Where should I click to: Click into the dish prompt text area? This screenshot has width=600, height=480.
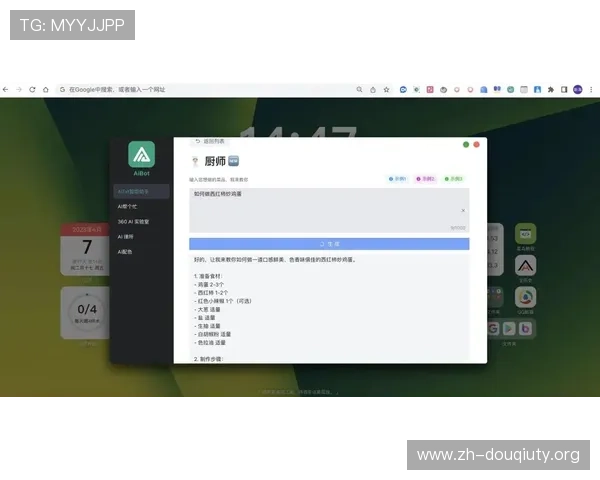[329, 210]
